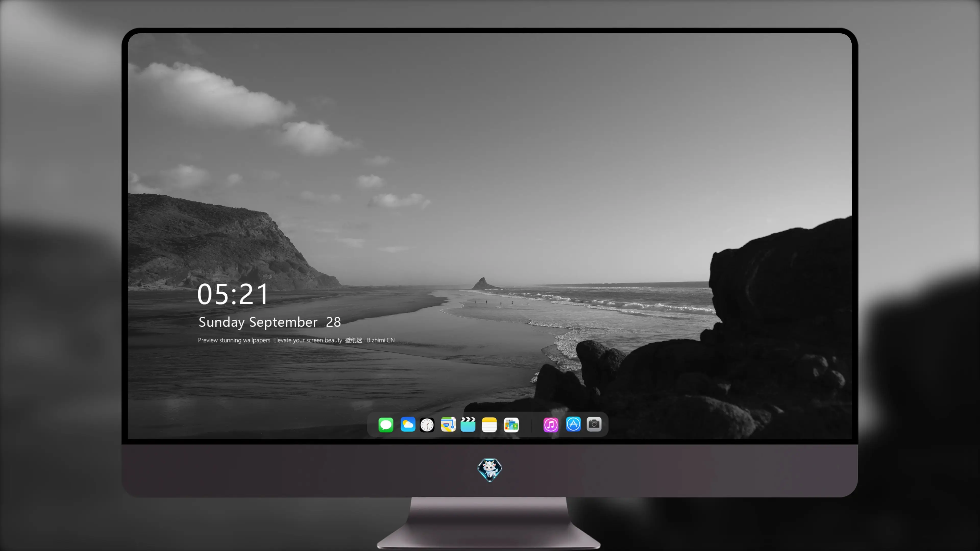Launch the Videos clapperboard app
980x551 pixels.
click(x=468, y=425)
